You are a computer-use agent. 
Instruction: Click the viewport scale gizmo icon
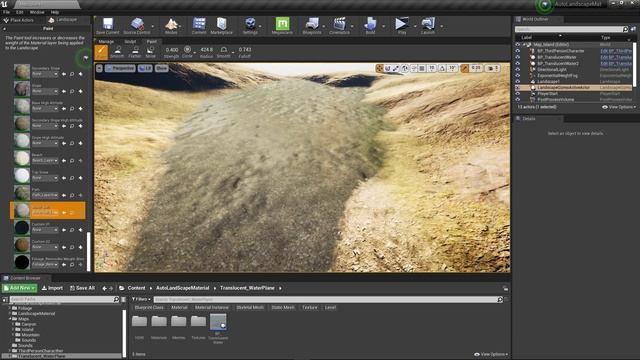click(x=396, y=68)
